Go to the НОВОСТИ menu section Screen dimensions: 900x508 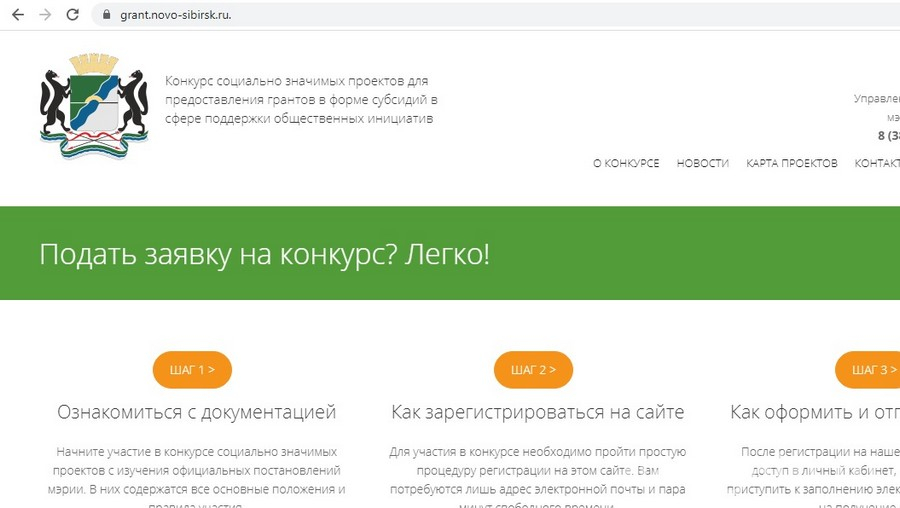pos(702,163)
